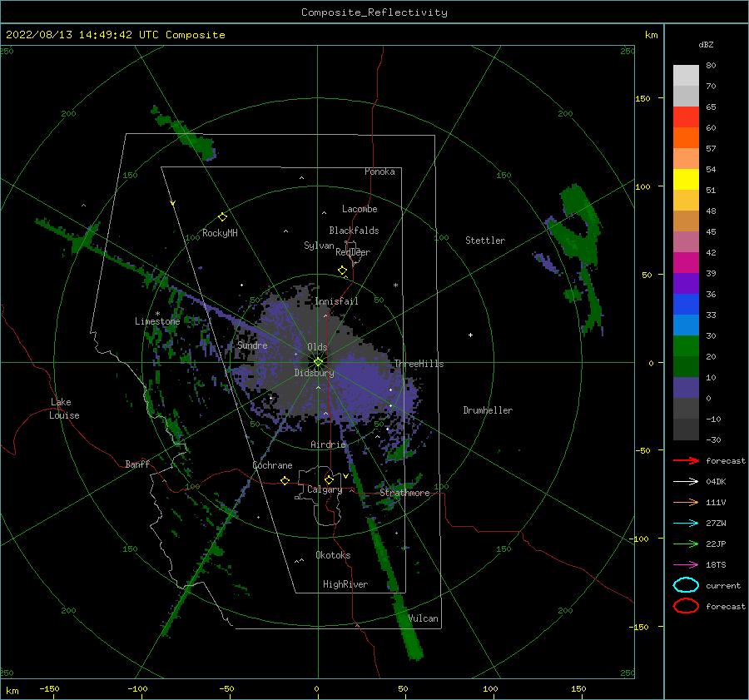Click the Ponoka city label
The image size is (749, 700).
point(379,171)
